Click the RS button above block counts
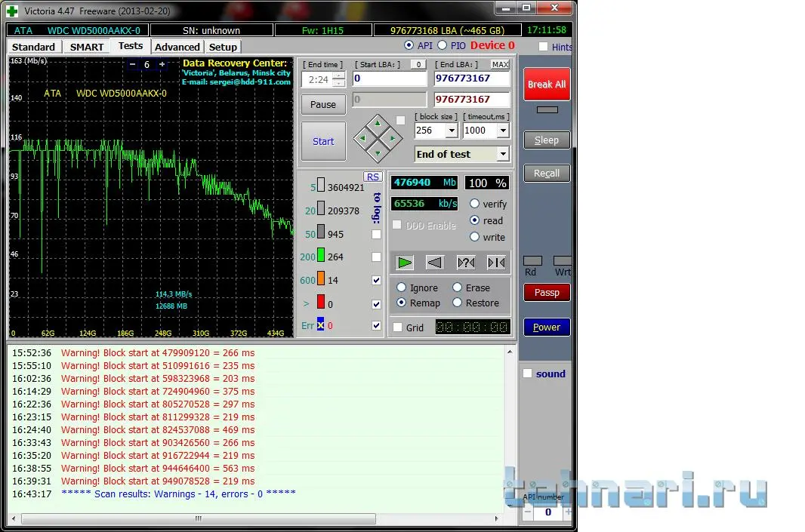The image size is (805, 532). (x=372, y=177)
